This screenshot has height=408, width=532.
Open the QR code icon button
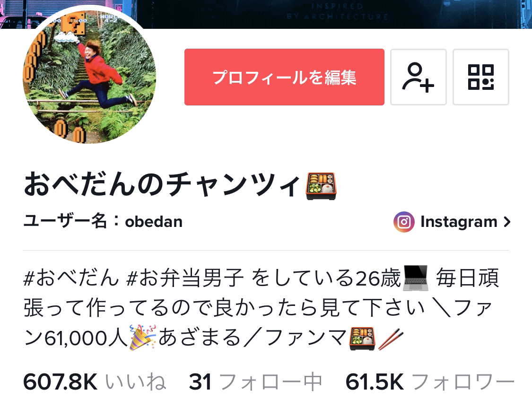(481, 77)
